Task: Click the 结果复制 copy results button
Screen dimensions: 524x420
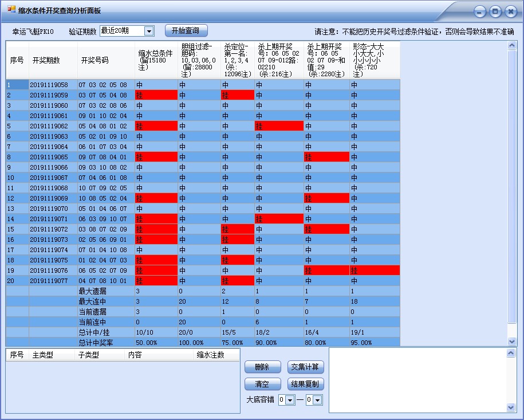Action: [306, 384]
